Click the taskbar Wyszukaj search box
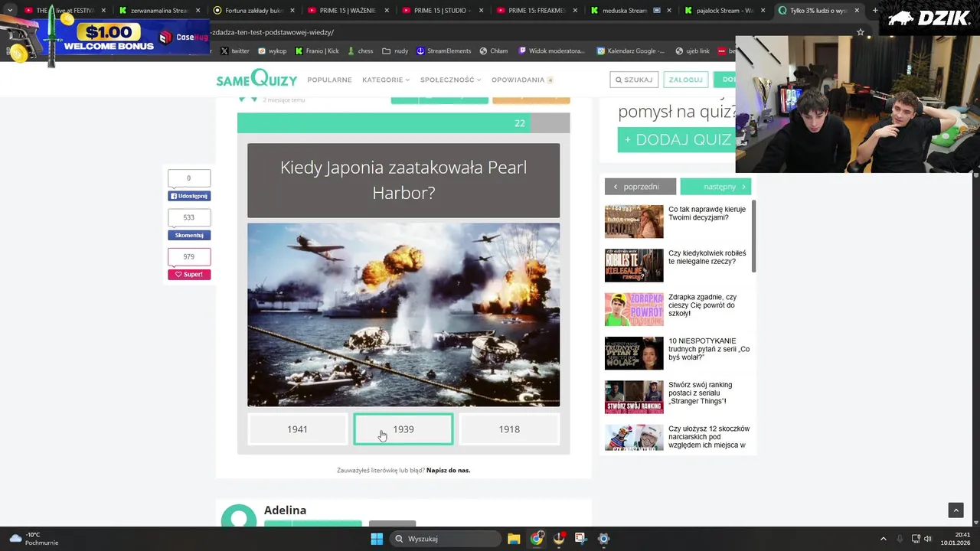This screenshot has width=980, height=551. click(x=444, y=539)
